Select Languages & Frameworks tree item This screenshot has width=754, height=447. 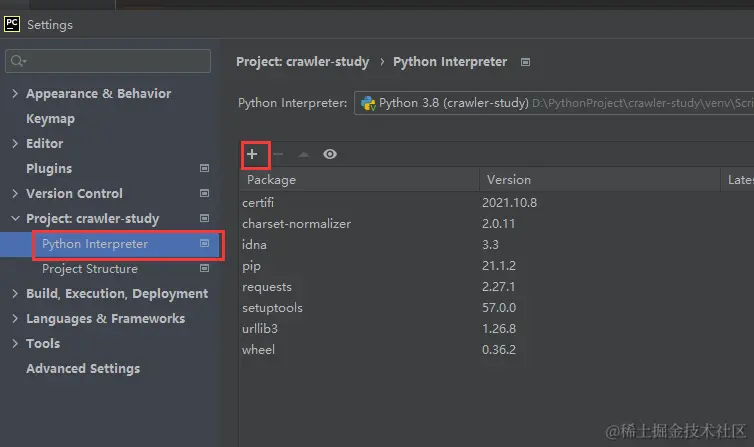105,318
